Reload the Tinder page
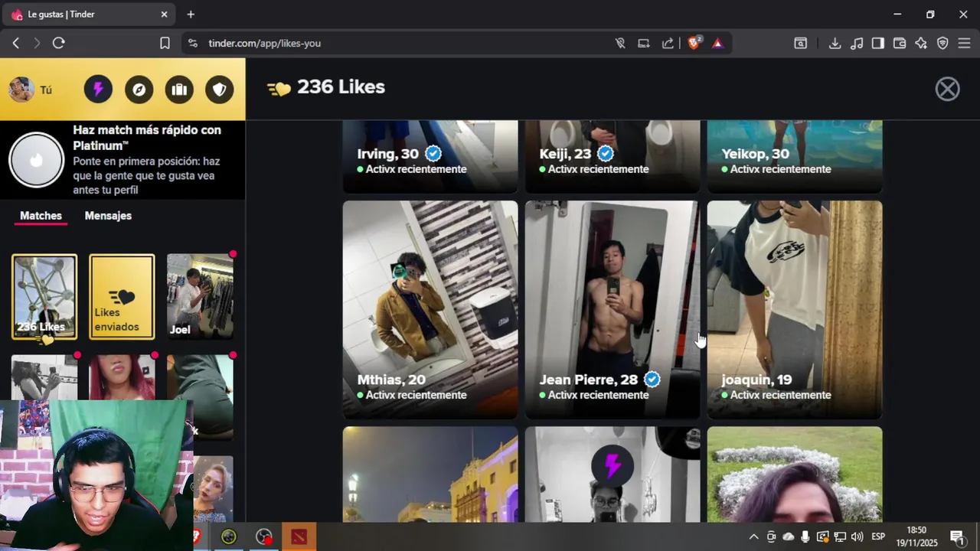The image size is (980, 551). click(59, 44)
